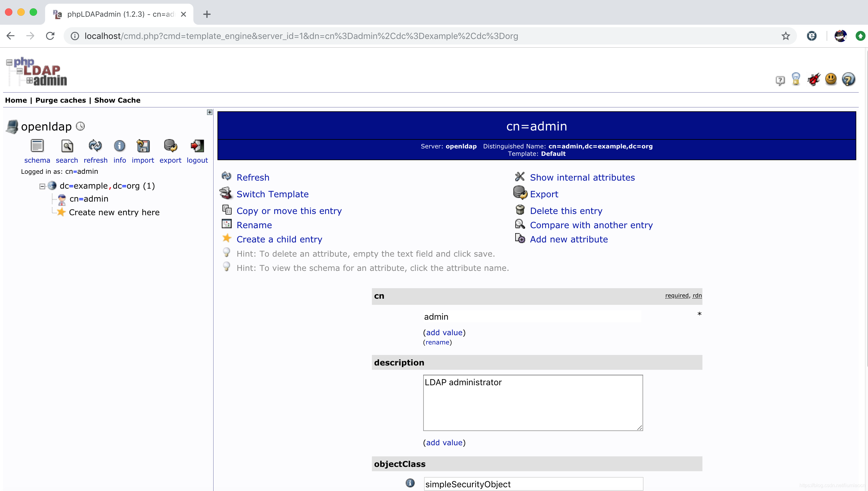Click add value for cn attribute
Image resolution: width=868 pixels, height=491 pixels.
(444, 332)
